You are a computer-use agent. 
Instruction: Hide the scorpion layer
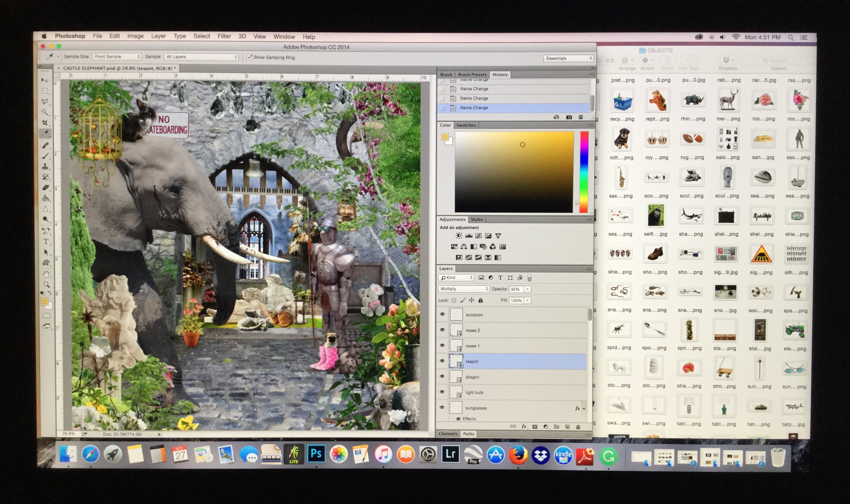click(x=443, y=314)
